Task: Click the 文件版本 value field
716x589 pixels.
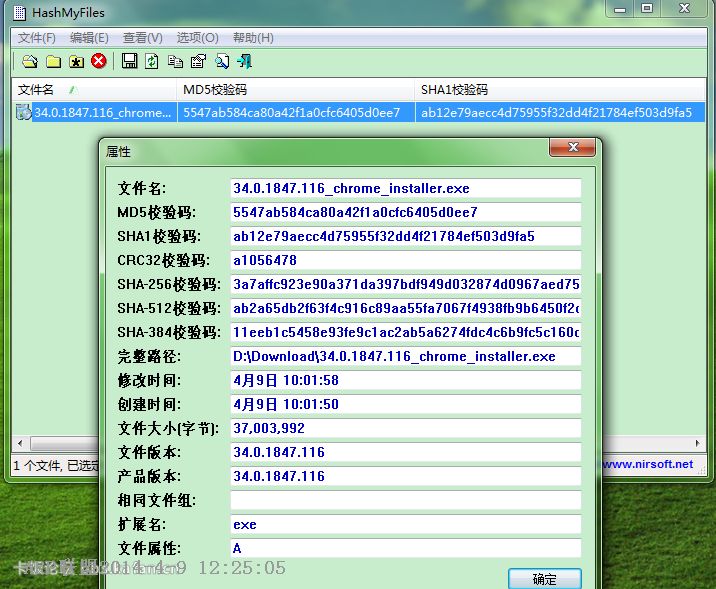Action: (x=405, y=452)
